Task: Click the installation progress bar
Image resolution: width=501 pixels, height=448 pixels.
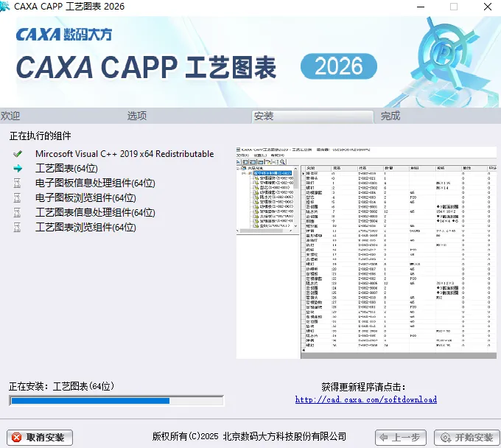Action: (116, 401)
